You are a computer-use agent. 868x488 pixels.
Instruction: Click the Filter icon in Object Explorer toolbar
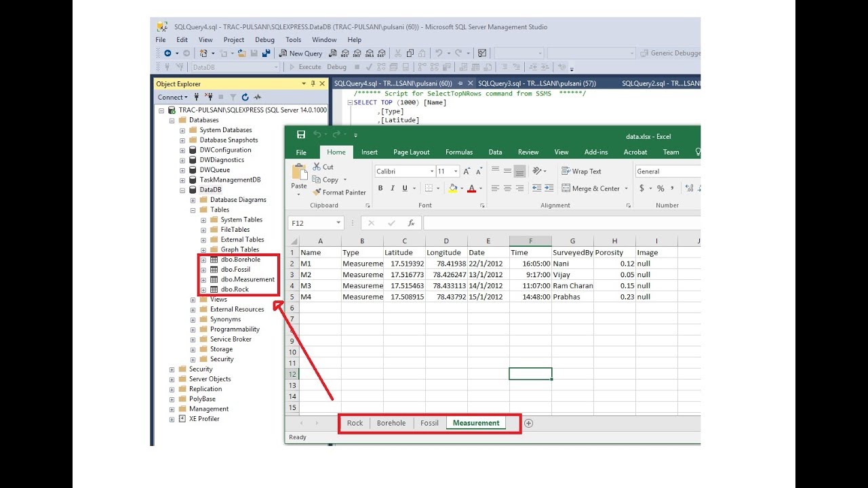click(233, 97)
